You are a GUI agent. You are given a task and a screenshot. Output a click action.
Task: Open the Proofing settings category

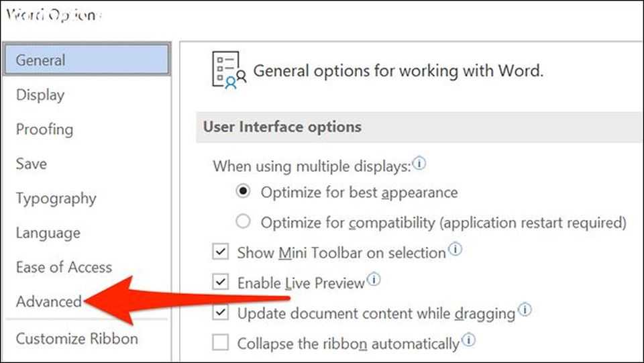click(44, 129)
